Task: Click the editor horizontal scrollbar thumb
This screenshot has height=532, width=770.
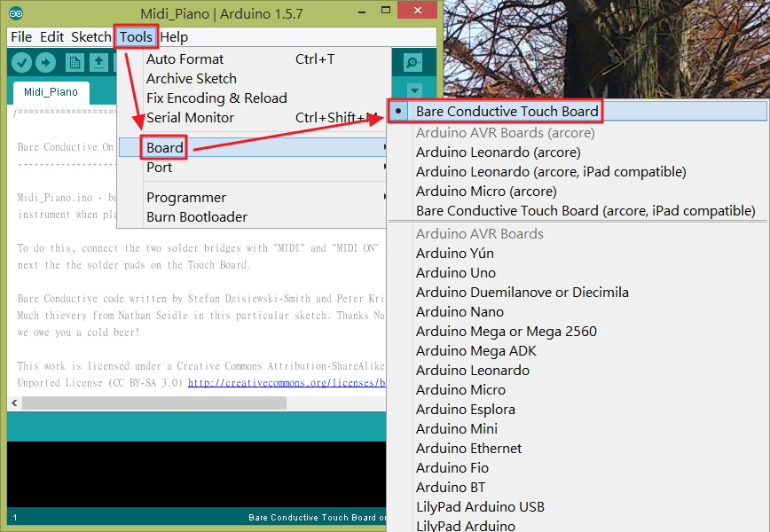Action: pyautogui.click(x=154, y=403)
